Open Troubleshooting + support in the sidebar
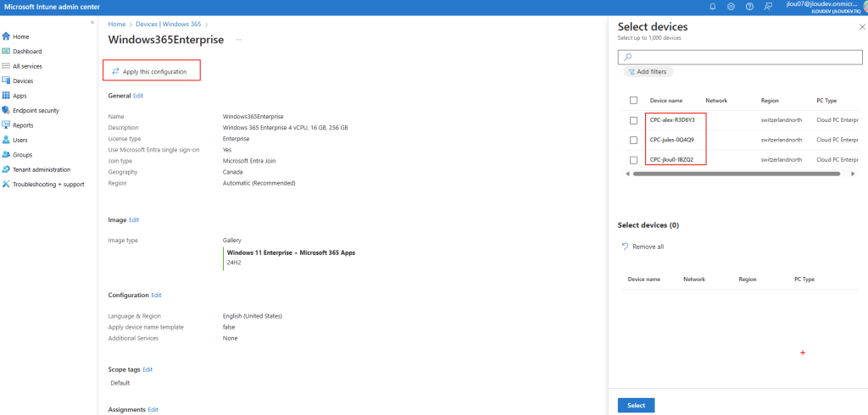This screenshot has height=415, width=868. point(48,185)
